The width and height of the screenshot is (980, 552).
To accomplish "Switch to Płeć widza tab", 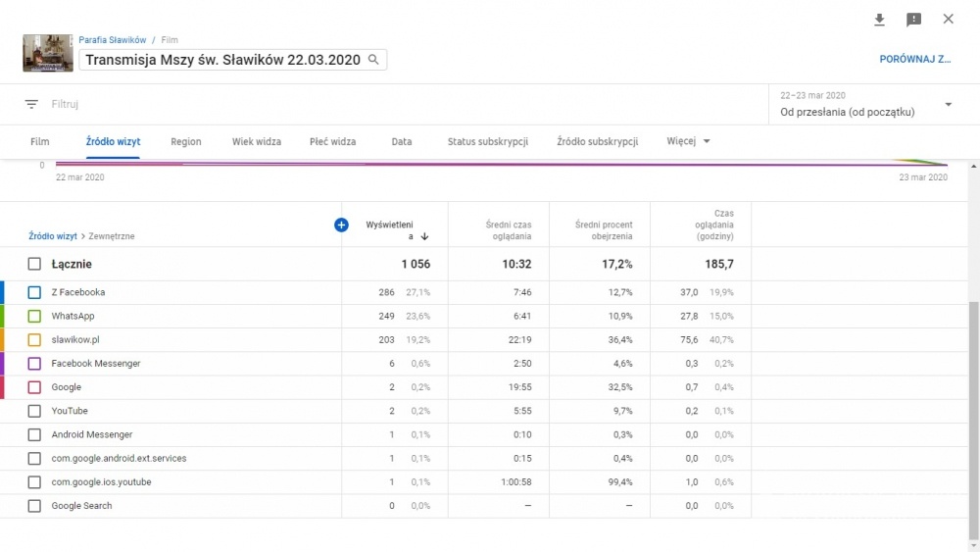I will click(x=332, y=142).
